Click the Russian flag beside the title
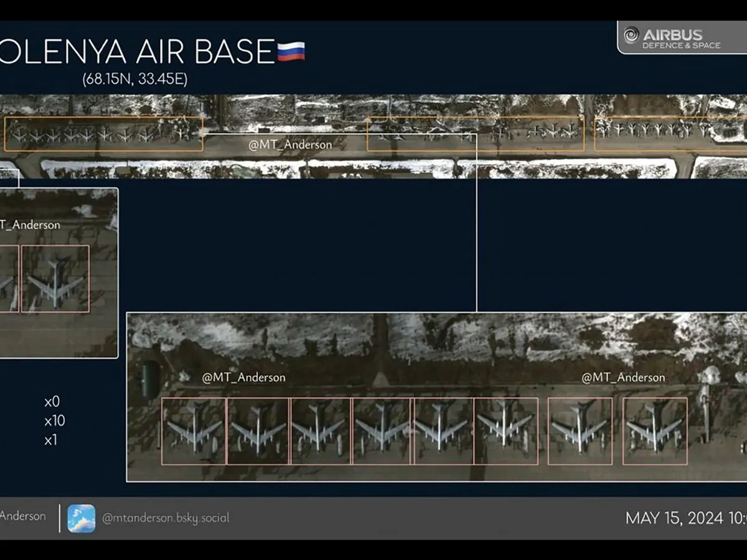This screenshot has height=560, width=747. (x=291, y=51)
